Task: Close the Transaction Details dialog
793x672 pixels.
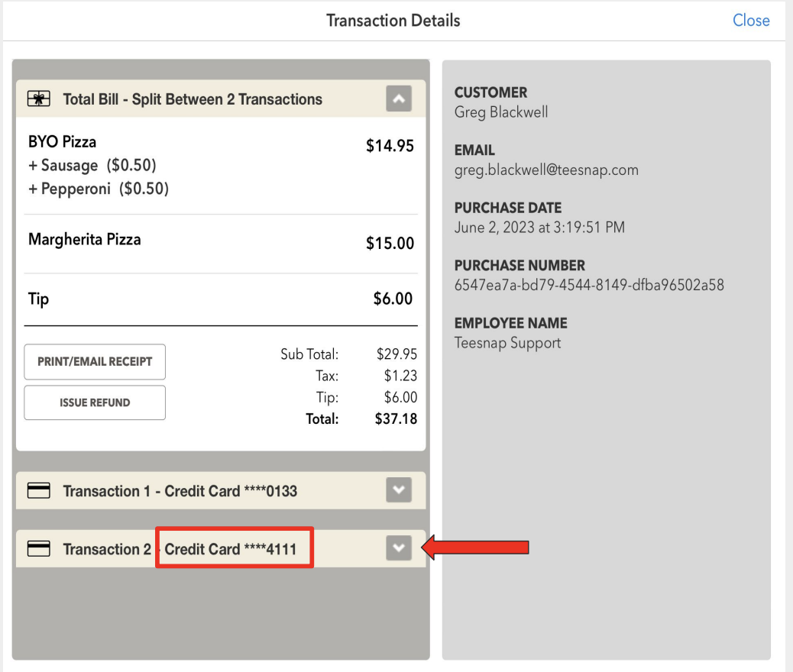Action: coord(750,21)
